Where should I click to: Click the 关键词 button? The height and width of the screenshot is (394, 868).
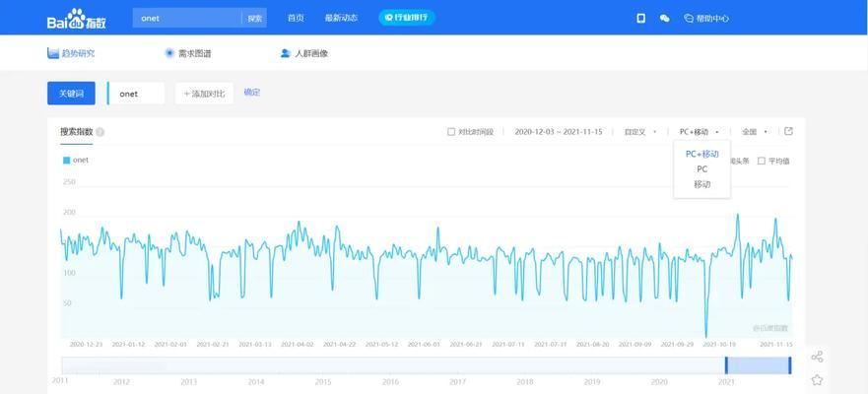(71, 94)
